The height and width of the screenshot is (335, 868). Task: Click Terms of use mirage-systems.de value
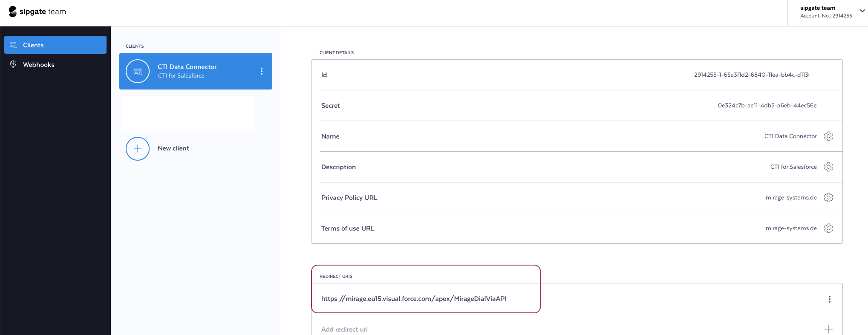(791, 228)
